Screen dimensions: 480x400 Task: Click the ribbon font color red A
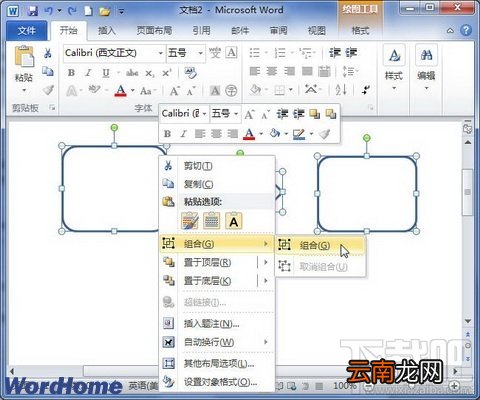(x=121, y=90)
